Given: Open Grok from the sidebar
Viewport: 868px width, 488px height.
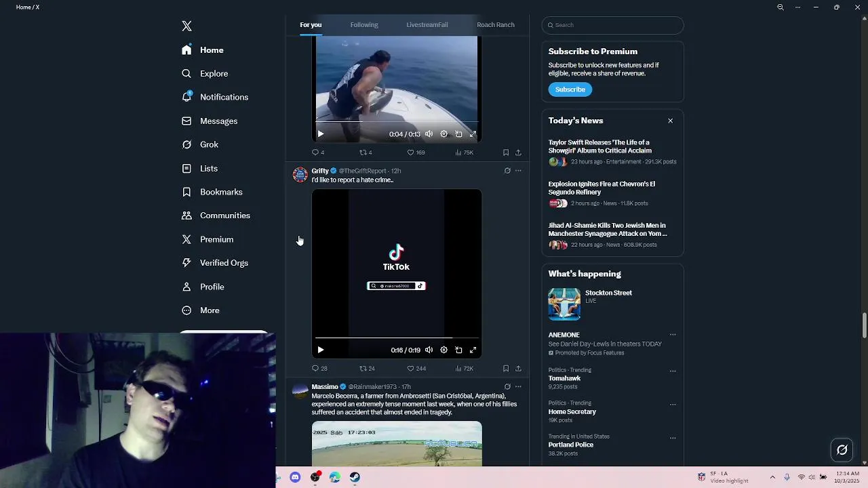Looking at the screenshot, I should coord(200,144).
